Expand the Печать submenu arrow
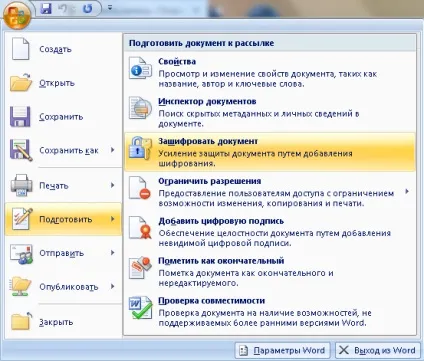424x361 pixels. (x=113, y=185)
